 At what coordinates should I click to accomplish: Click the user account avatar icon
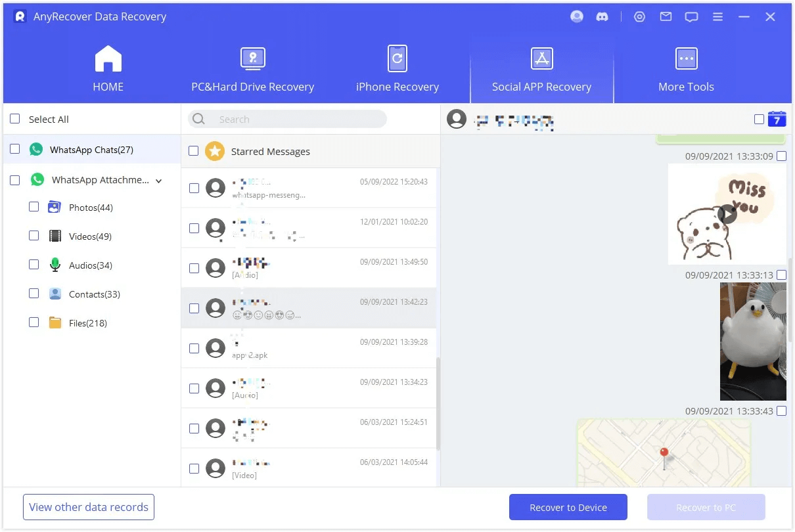577,17
